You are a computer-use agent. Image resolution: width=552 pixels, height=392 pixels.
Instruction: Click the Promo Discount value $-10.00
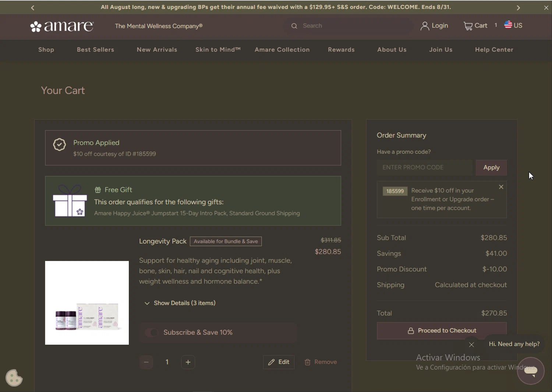pyautogui.click(x=495, y=269)
